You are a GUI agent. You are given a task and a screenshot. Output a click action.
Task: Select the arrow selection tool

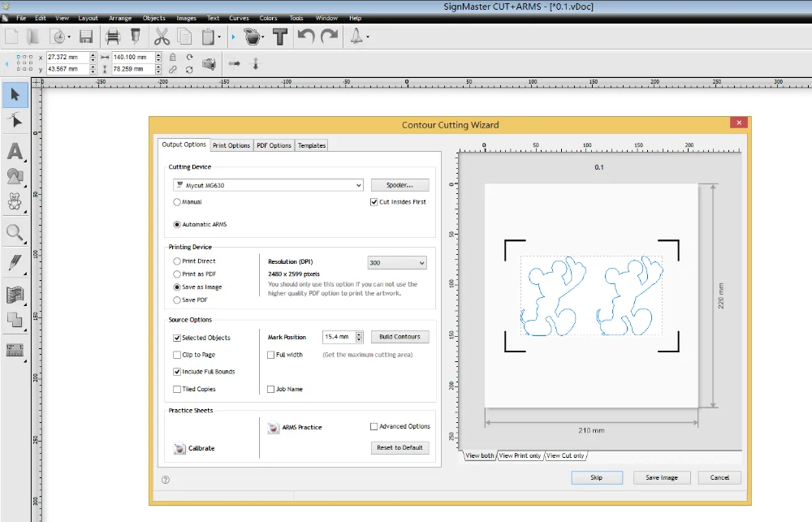tap(15, 96)
